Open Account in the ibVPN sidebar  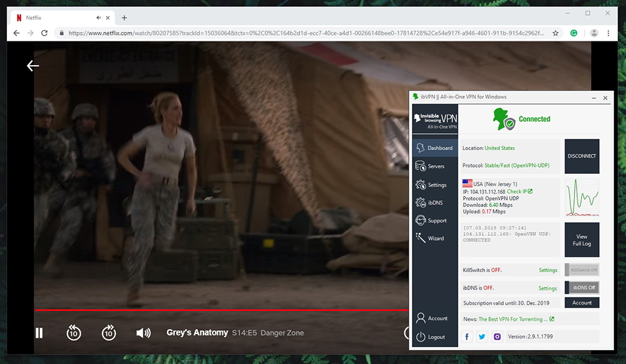point(435,318)
